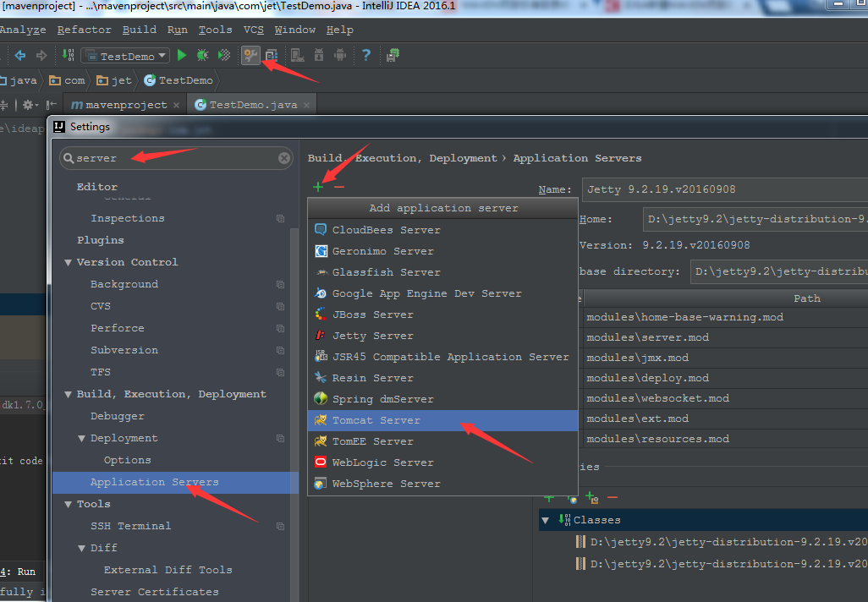The height and width of the screenshot is (602, 868).
Task: Select TomEE Server entry
Action: 442,441
